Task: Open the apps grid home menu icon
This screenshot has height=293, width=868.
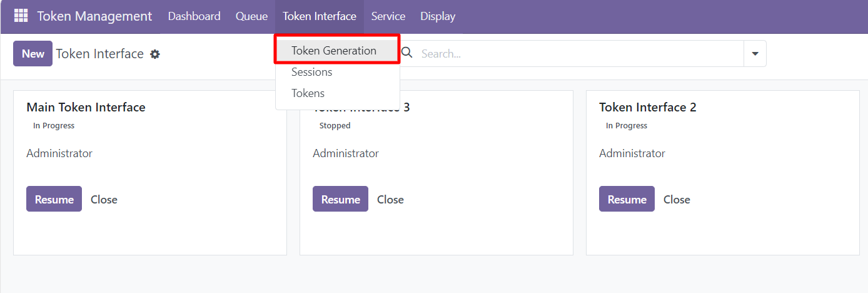Action: point(21,16)
